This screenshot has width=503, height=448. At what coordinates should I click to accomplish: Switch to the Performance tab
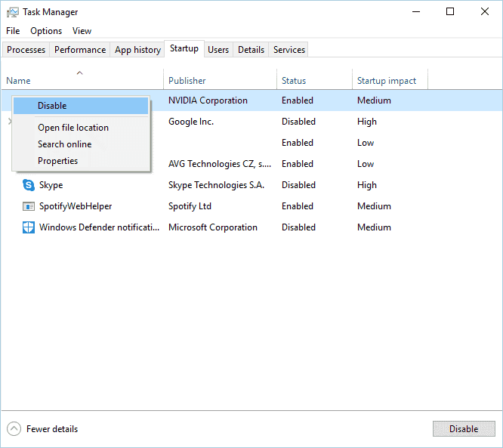(80, 50)
